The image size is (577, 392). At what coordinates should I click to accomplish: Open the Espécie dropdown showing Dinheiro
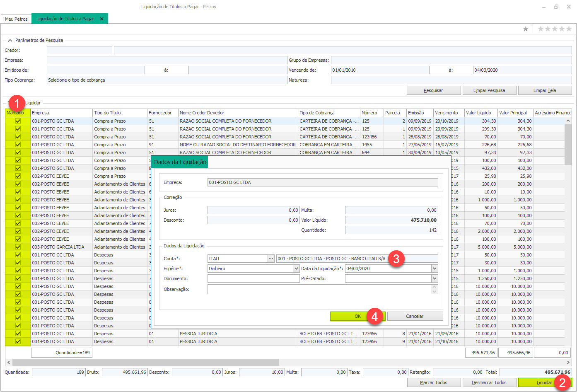296,269
